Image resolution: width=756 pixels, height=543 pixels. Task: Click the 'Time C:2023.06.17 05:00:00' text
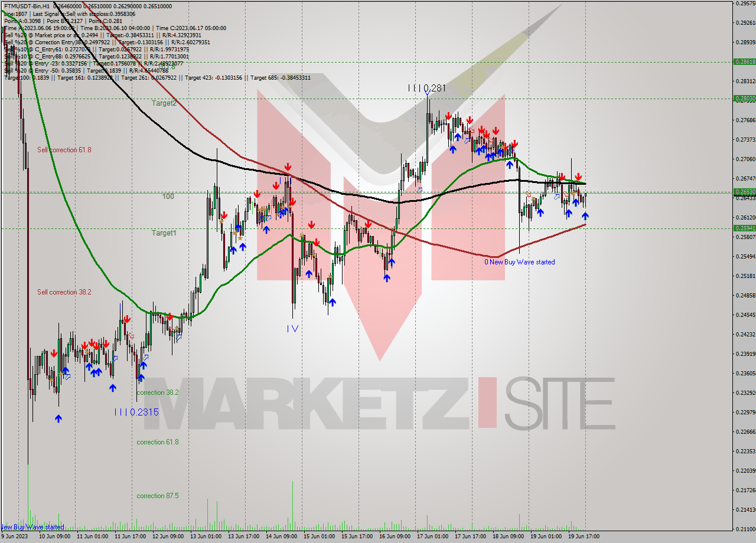[192, 28]
